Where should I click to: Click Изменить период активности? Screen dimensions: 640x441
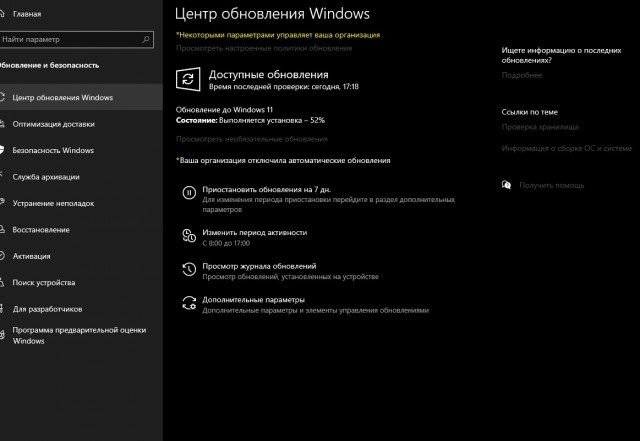pos(255,232)
